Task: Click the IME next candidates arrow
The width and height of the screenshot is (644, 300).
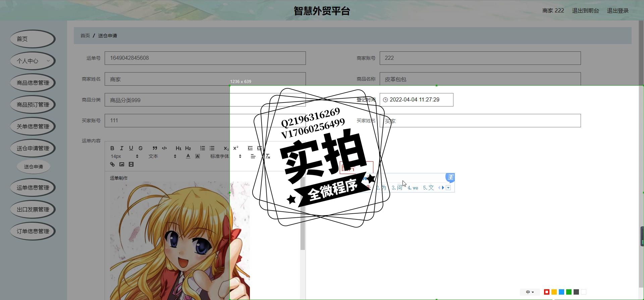Action: point(443,188)
